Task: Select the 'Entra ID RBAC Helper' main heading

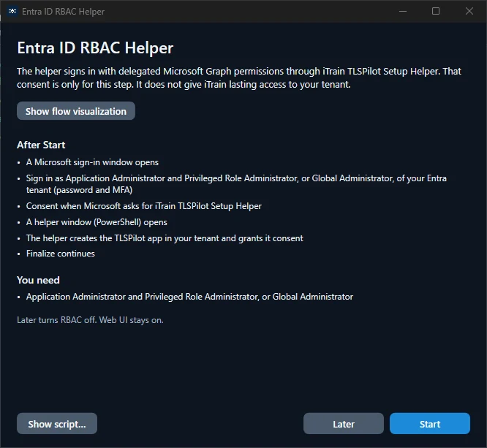Action: click(x=95, y=48)
